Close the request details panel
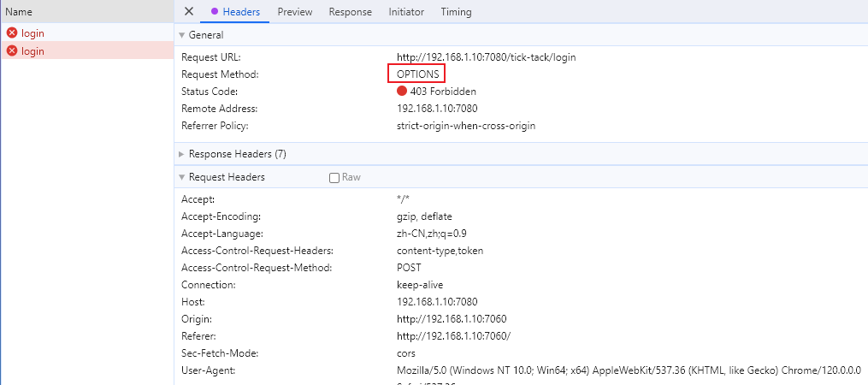The width and height of the screenshot is (868, 385). [189, 12]
